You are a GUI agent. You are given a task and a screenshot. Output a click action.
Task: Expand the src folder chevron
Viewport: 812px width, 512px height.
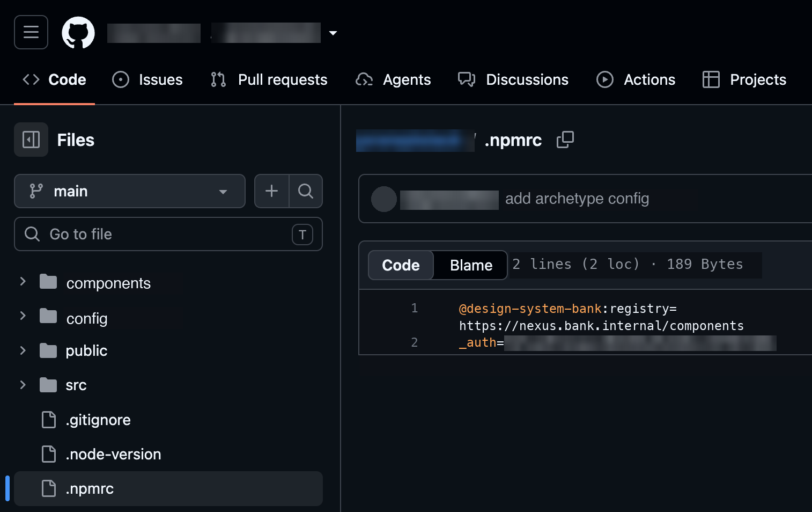(x=23, y=385)
